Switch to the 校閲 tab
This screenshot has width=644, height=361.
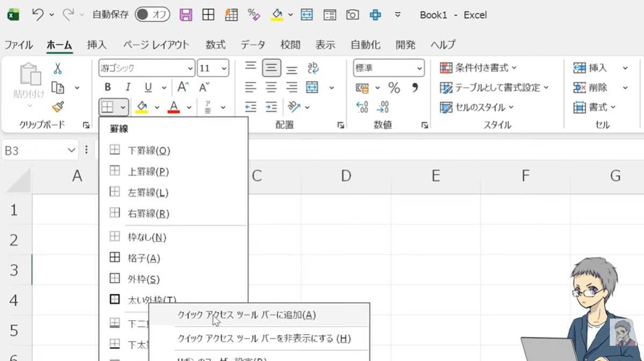click(x=290, y=45)
